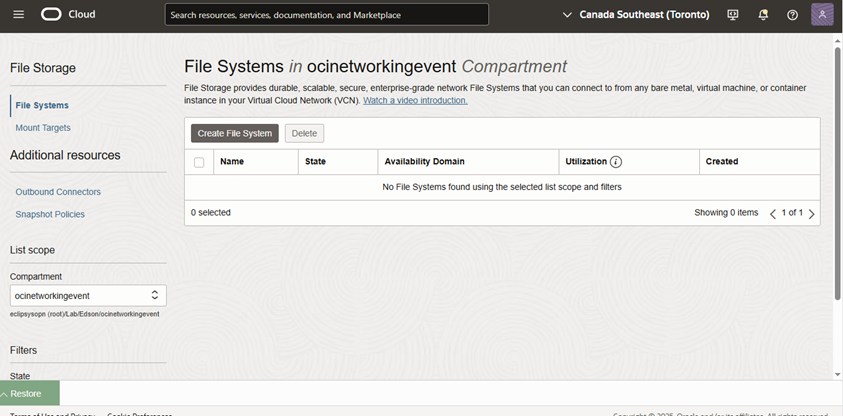This screenshot has height=416, width=843.
Task: Open the help question mark menu
Action: (792, 15)
